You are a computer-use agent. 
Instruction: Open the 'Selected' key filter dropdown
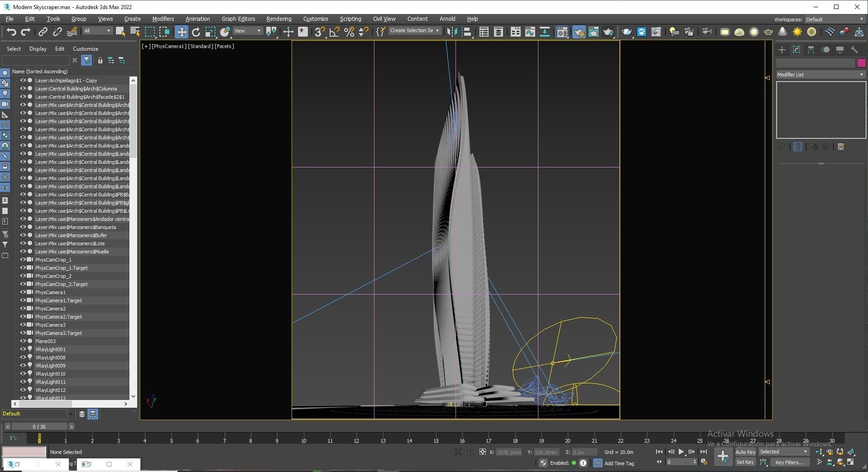tap(784, 452)
